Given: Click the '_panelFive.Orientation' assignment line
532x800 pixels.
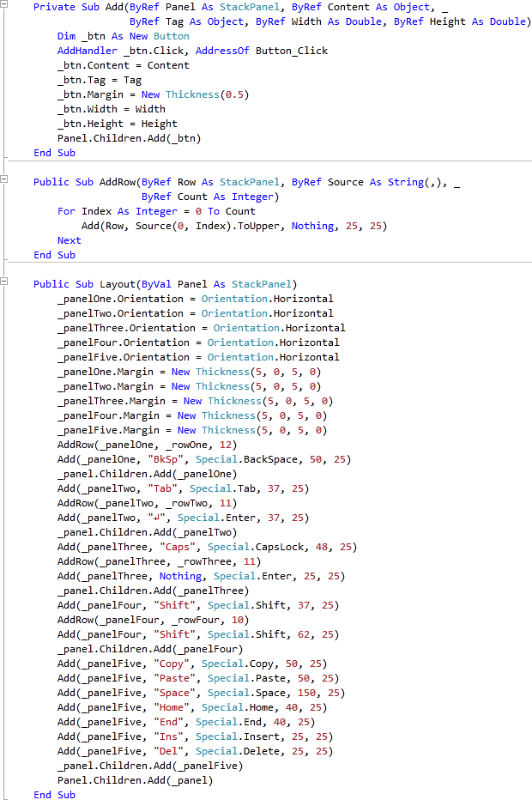Looking at the screenshot, I should [x=198, y=357].
